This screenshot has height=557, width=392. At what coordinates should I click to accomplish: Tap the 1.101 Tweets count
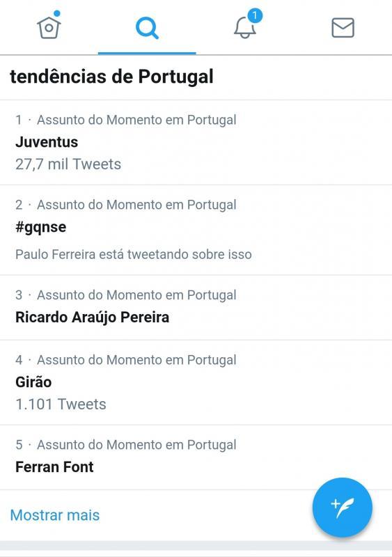pyautogui.click(x=61, y=405)
